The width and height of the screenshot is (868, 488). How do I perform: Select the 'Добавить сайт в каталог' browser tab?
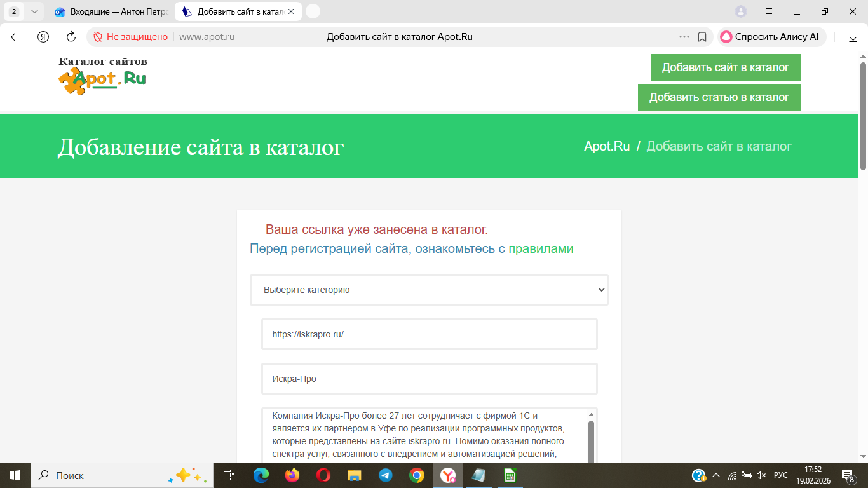click(238, 11)
